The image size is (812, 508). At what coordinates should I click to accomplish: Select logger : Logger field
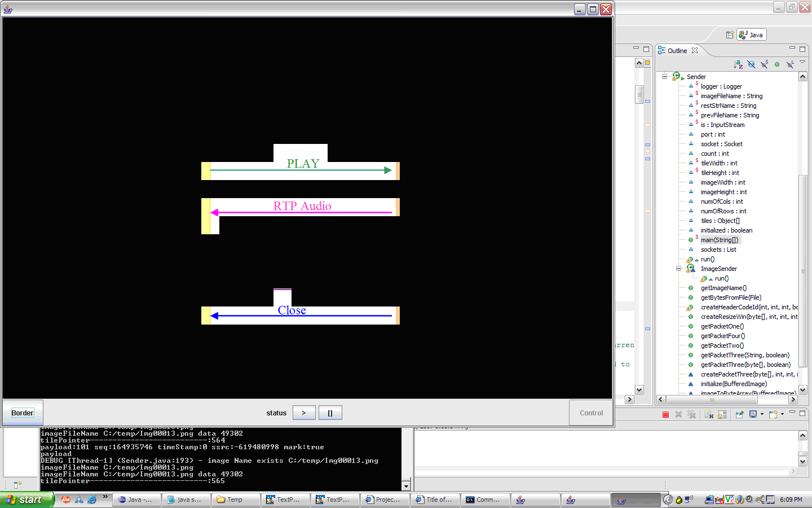click(x=721, y=86)
